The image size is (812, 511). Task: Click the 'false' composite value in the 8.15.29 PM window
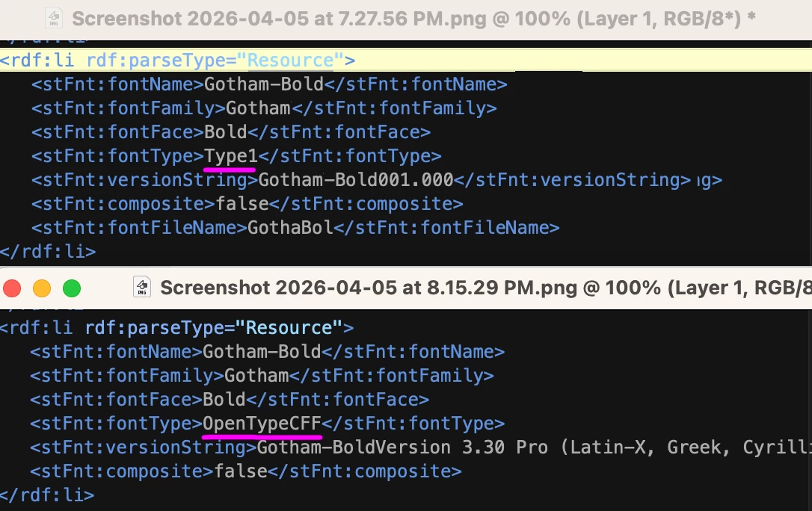click(240, 471)
